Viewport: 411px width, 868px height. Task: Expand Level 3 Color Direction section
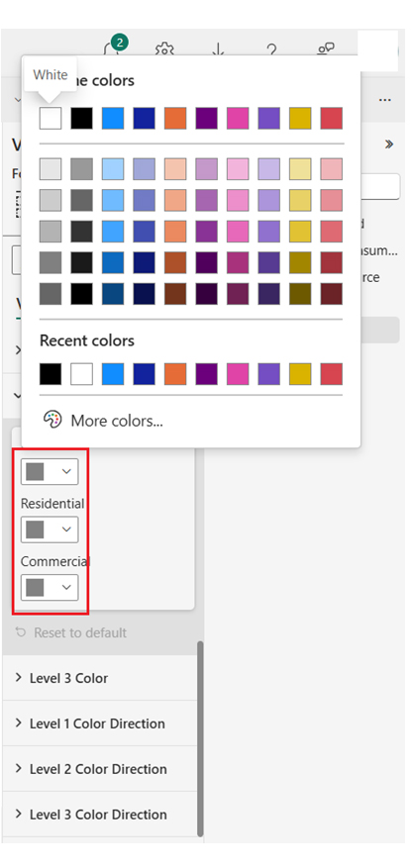(x=100, y=815)
